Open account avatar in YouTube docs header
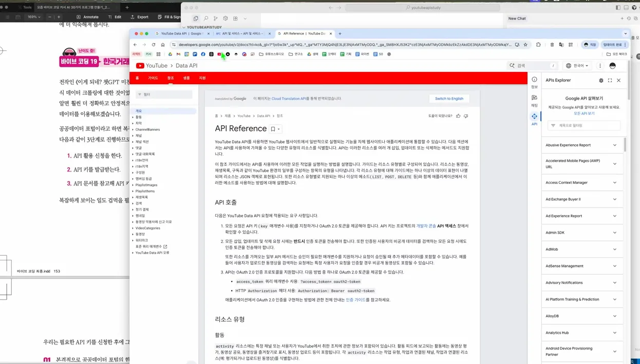 (x=612, y=66)
